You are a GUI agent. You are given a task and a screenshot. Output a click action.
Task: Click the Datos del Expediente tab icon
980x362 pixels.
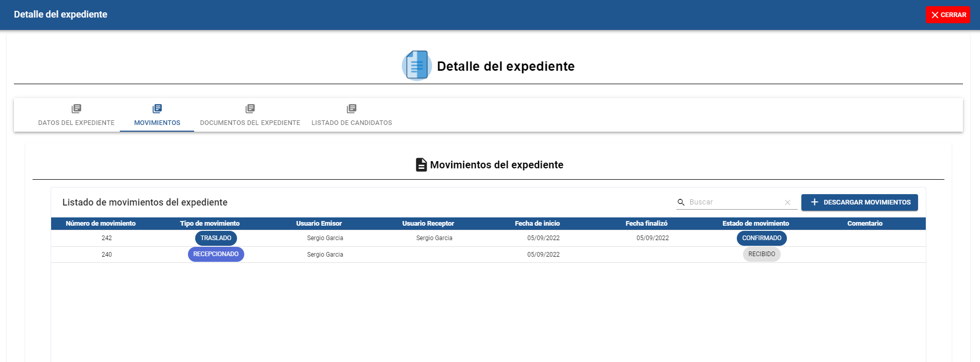(x=76, y=108)
